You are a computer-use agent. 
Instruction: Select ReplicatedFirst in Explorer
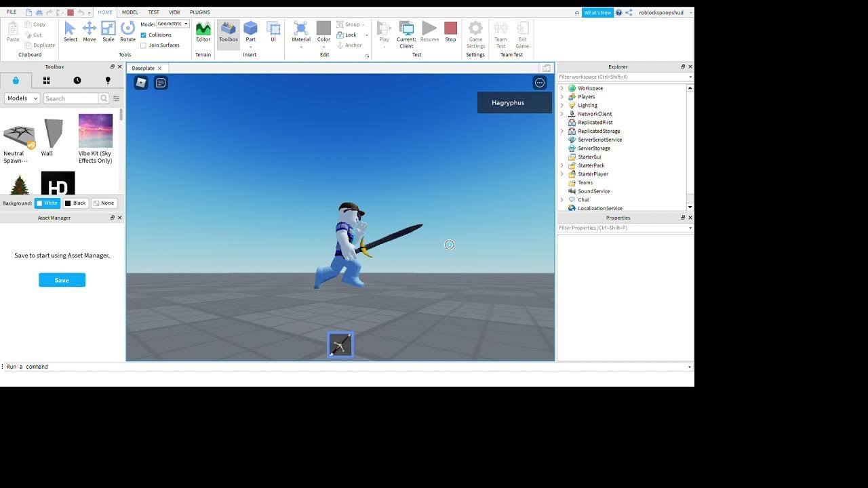click(x=595, y=123)
